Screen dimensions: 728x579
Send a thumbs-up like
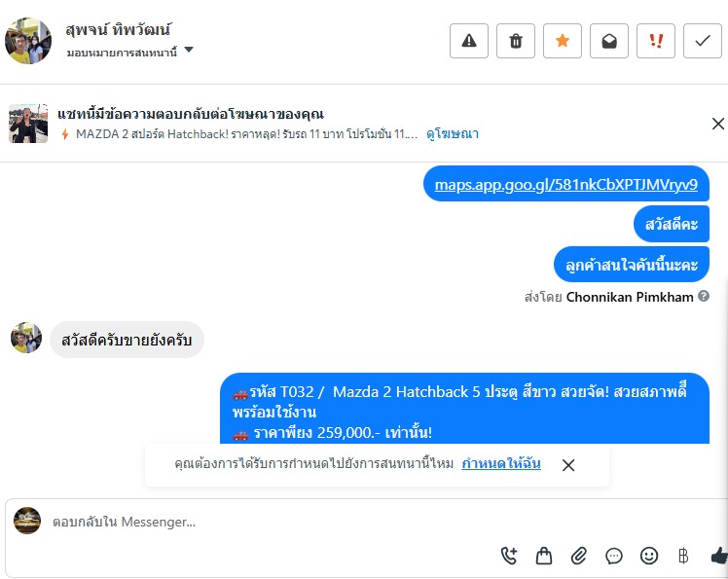pos(718,556)
